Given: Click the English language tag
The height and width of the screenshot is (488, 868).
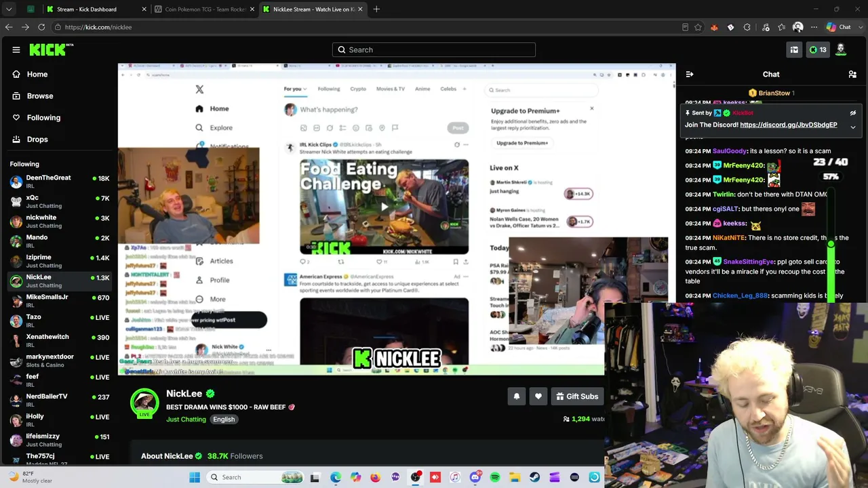Looking at the screenshot, I should 224,420.
